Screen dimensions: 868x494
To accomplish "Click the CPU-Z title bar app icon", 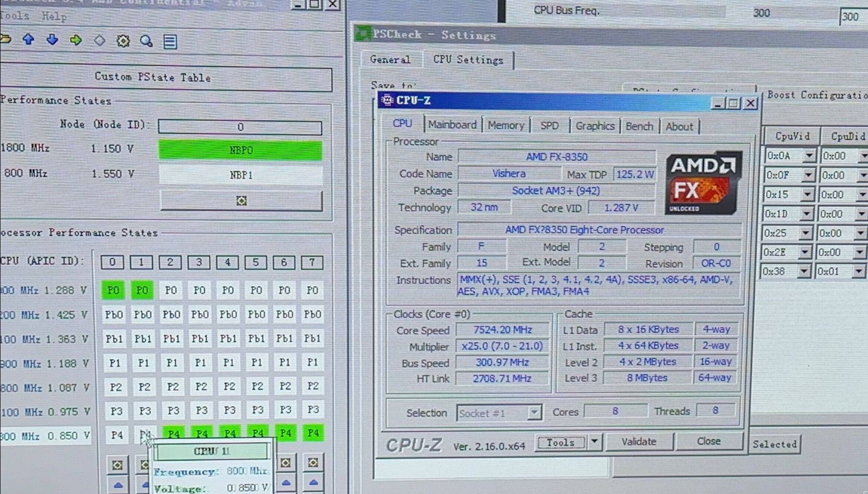I will (387, 100).
